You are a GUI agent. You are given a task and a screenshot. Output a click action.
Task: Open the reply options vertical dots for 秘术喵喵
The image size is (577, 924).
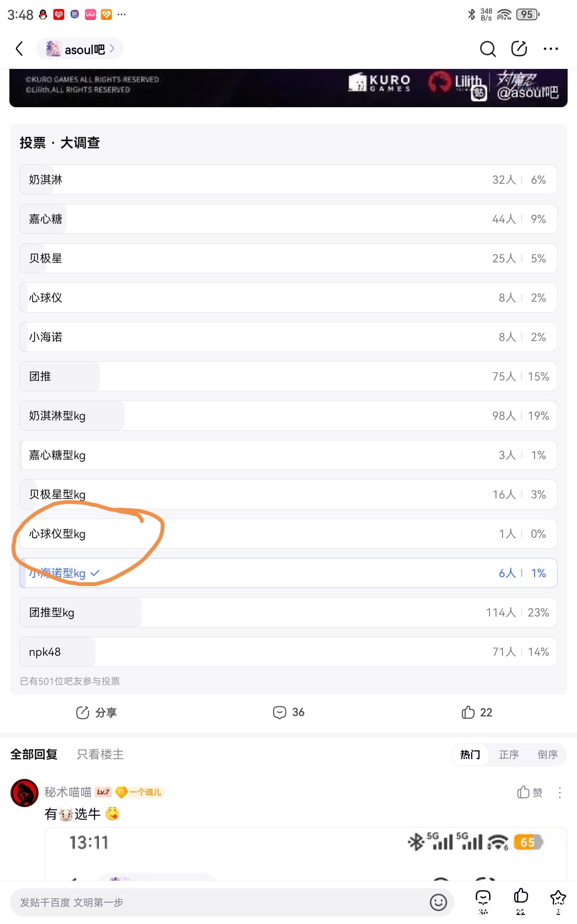point(559,793)
